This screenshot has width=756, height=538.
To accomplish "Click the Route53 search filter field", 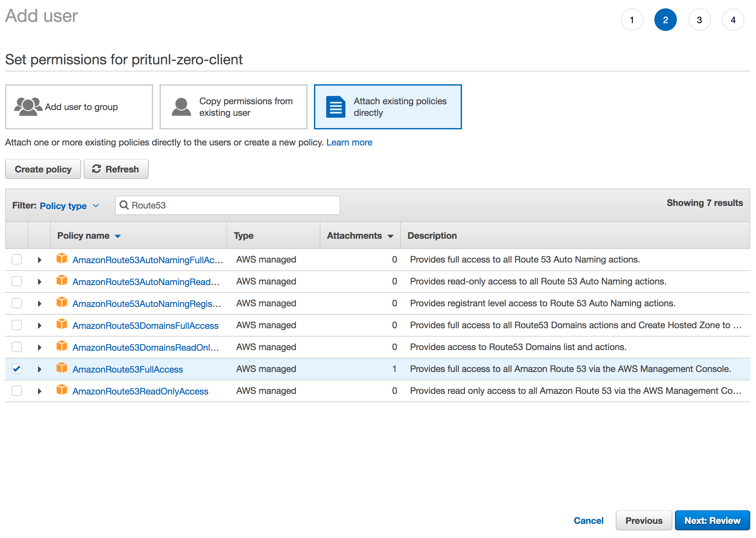I will [x=228, y=205].
